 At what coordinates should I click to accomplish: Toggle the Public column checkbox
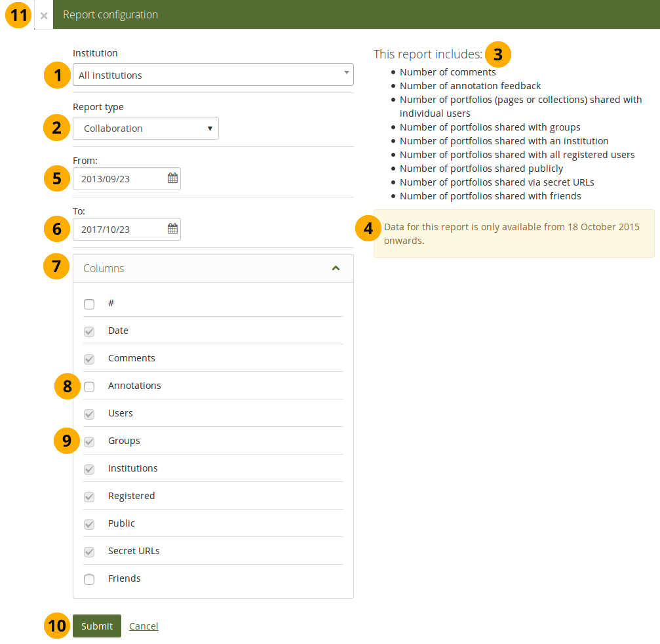89,525
